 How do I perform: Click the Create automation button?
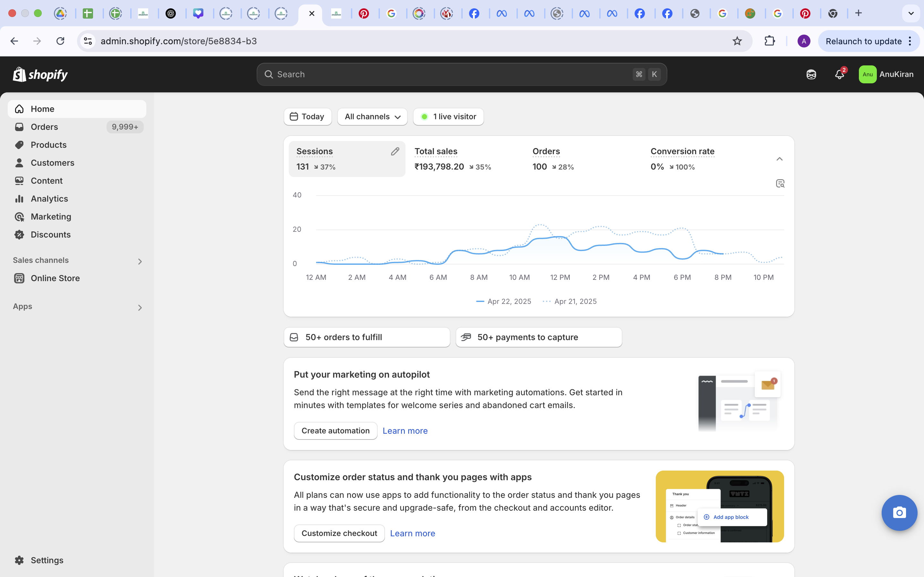coord(335,431)
